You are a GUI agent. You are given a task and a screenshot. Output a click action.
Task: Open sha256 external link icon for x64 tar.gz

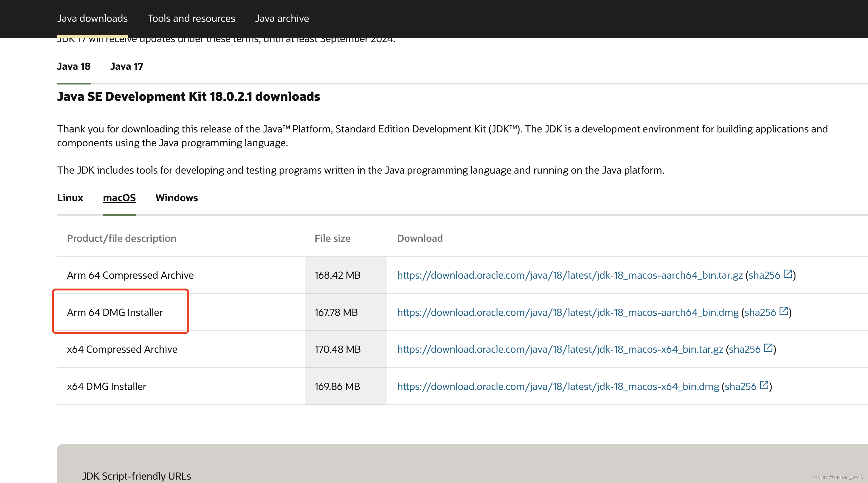[x=768, y=348]
